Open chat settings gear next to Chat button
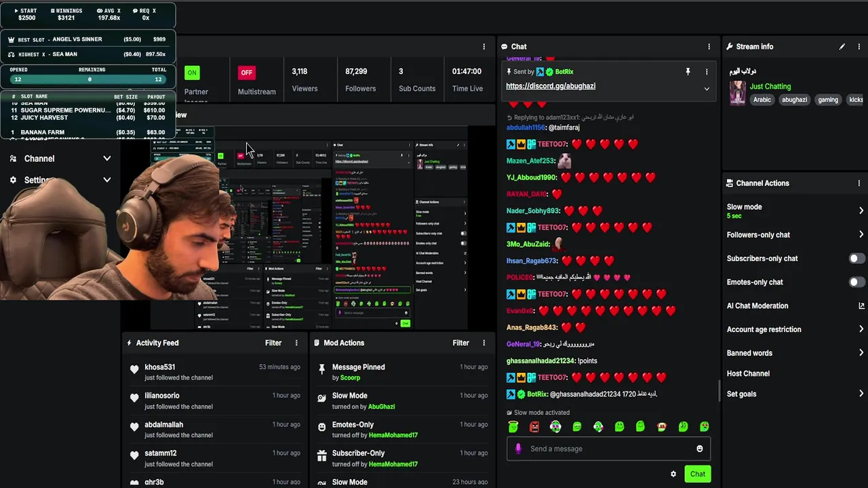Image resolution: width=868 pixels, height=488 pixels. [673, 474]
